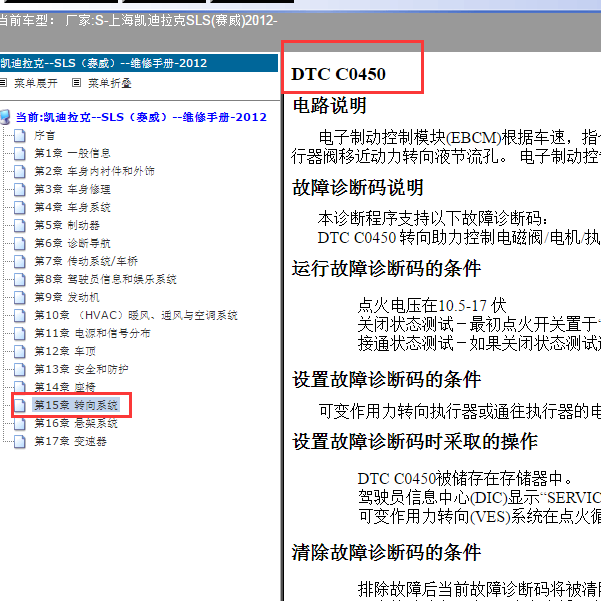601x601 pixels.
Task: Click the page icon beside 第6章 诊断导航
Action: click(x=20, y=243)
